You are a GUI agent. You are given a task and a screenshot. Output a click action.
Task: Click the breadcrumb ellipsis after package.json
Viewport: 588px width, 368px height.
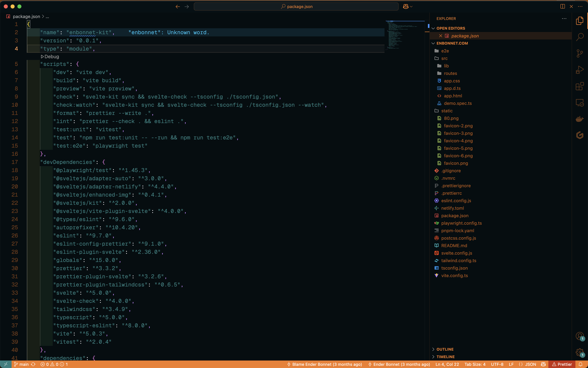47,17
